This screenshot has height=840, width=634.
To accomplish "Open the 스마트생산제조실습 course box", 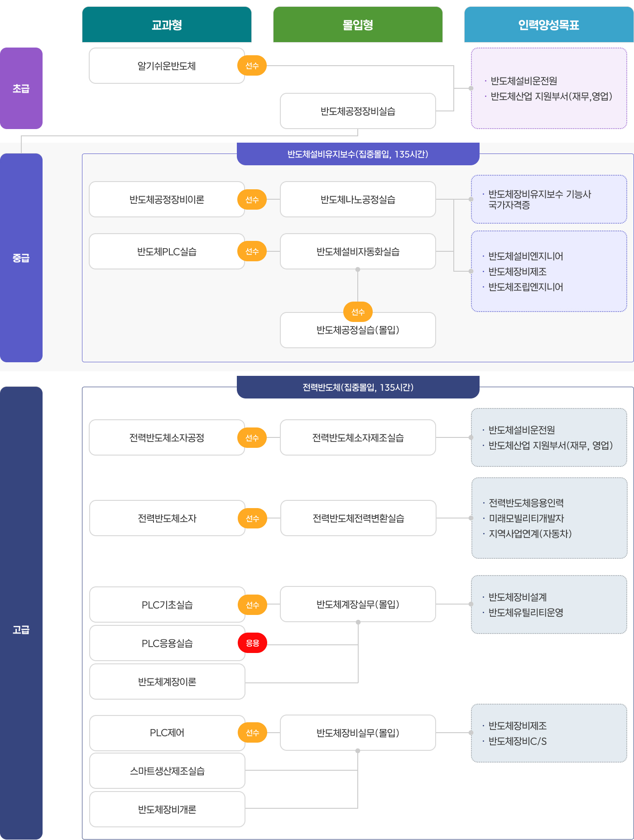I will click(x=167, y=771).
